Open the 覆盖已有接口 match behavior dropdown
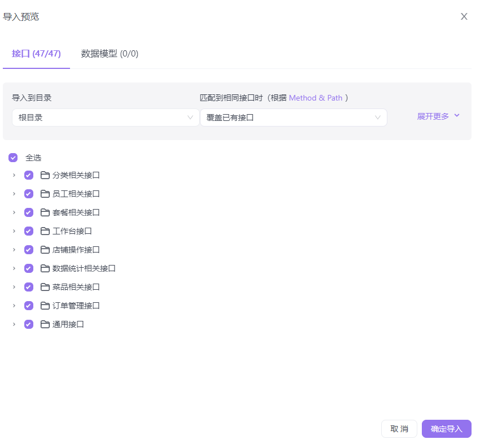 click(x=294, y=118)
